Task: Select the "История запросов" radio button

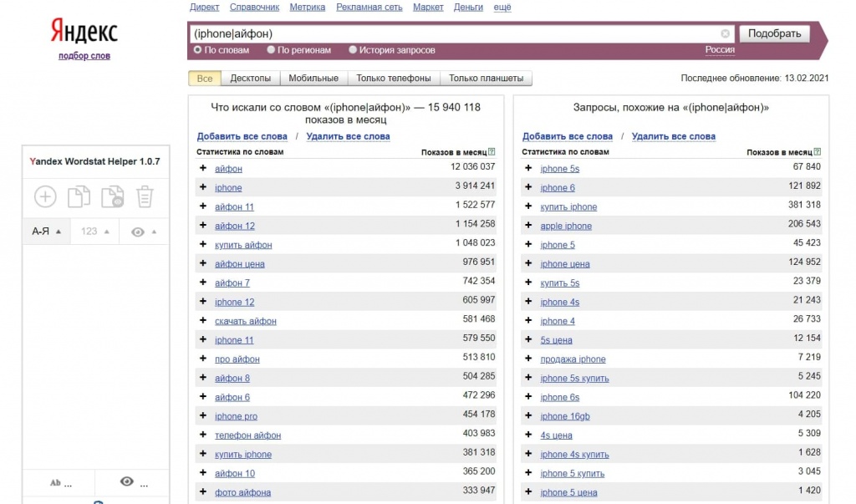Action: (x=353, y=49)
